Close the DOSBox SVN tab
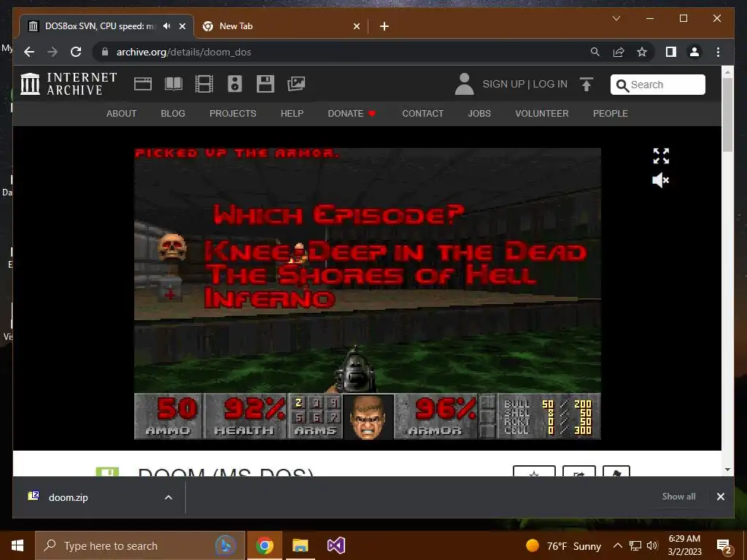 [x=182, y=26]
